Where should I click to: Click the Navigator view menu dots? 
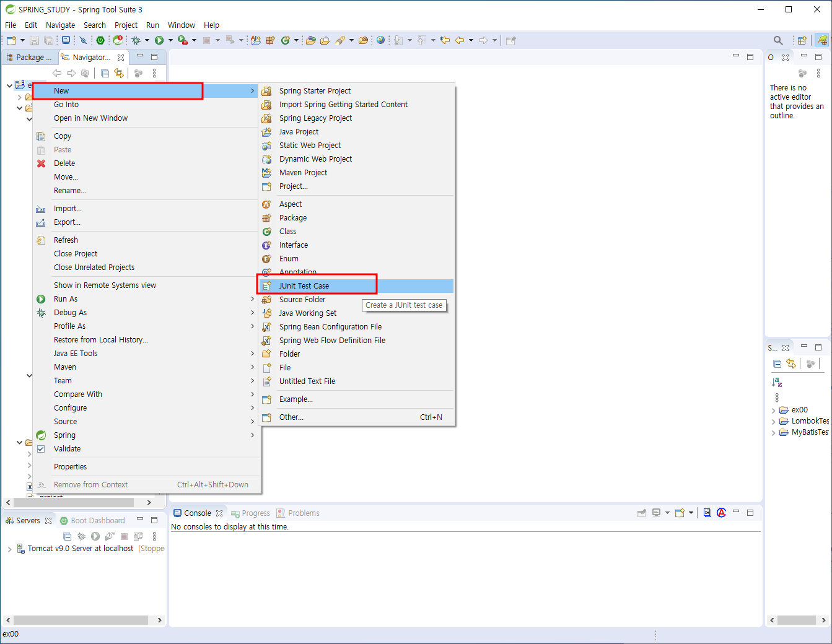[154, 73]
